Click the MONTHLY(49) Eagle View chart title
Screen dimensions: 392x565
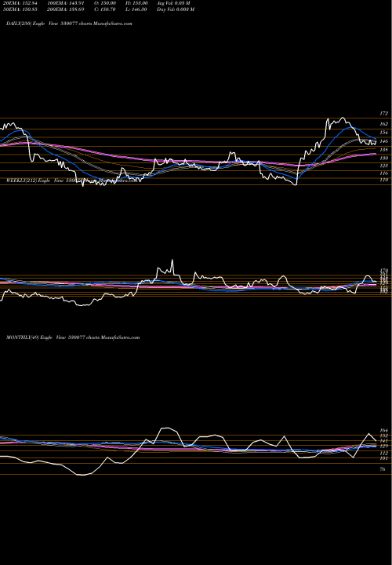click(73, 337)
